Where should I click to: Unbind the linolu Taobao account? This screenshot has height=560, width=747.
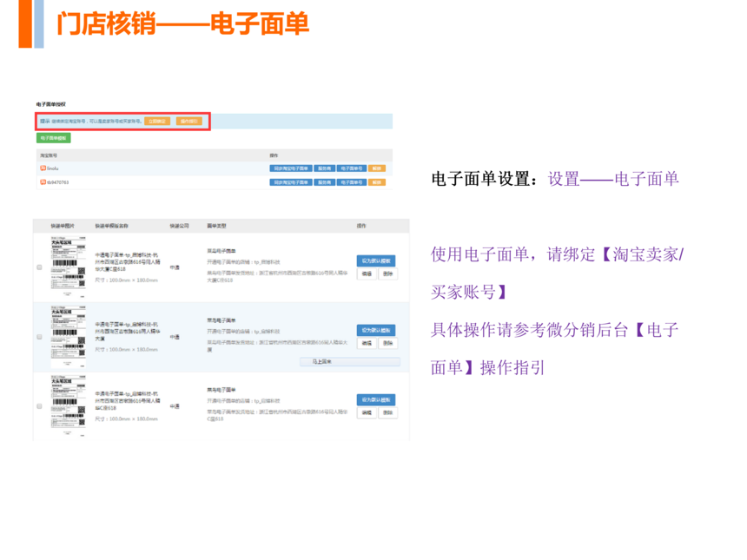(376, 168)
